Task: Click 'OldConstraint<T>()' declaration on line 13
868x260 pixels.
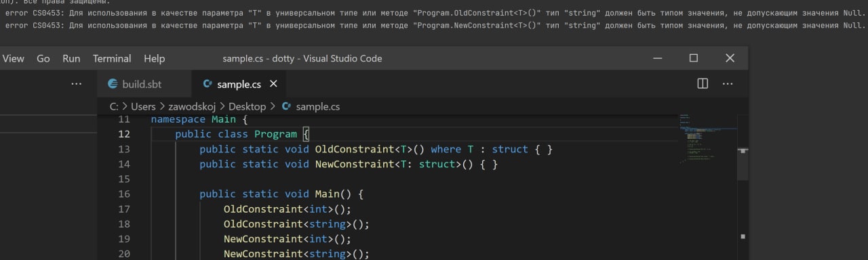Action: [x=370, y=149]
